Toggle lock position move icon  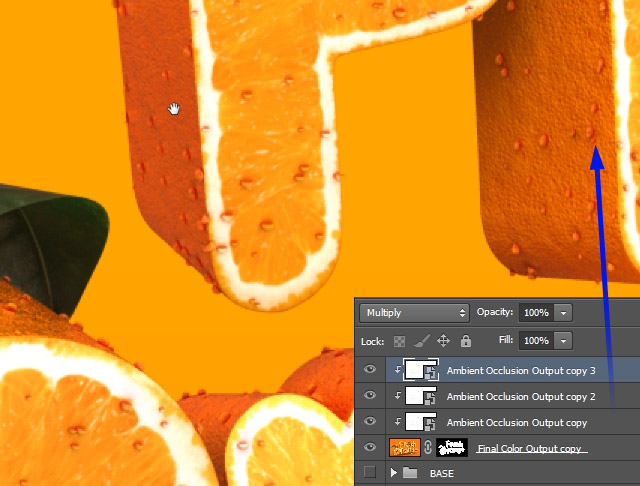[444, 341]
